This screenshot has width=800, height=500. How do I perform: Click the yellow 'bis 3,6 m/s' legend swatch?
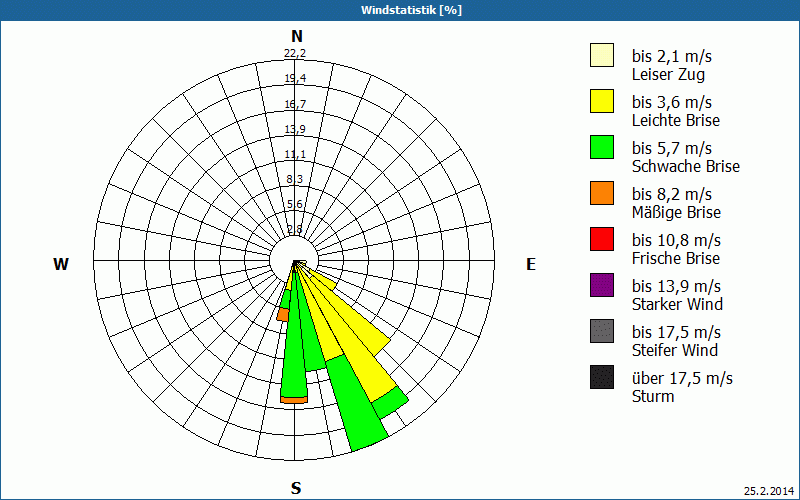tap(602, 101)
